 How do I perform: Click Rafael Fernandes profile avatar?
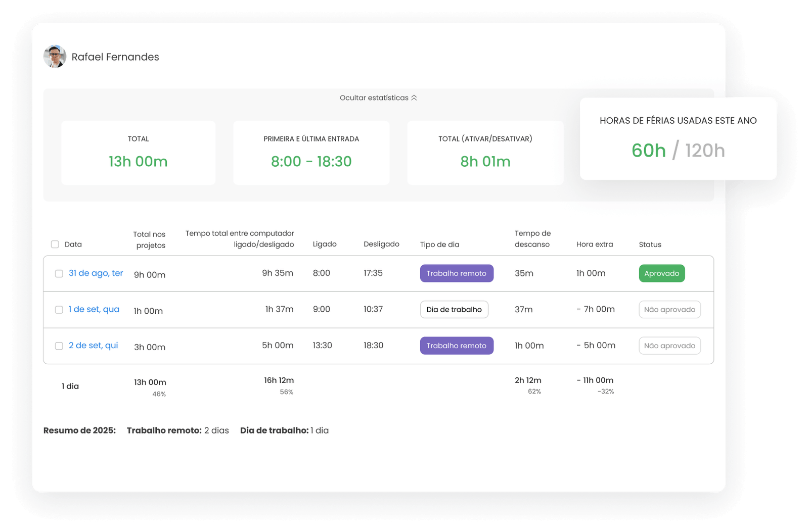click(55, 57)
